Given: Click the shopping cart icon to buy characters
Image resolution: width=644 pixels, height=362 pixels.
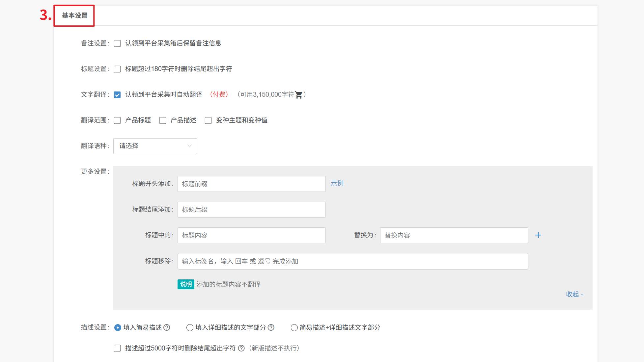Looking at the screenshot, I should 299,95.
